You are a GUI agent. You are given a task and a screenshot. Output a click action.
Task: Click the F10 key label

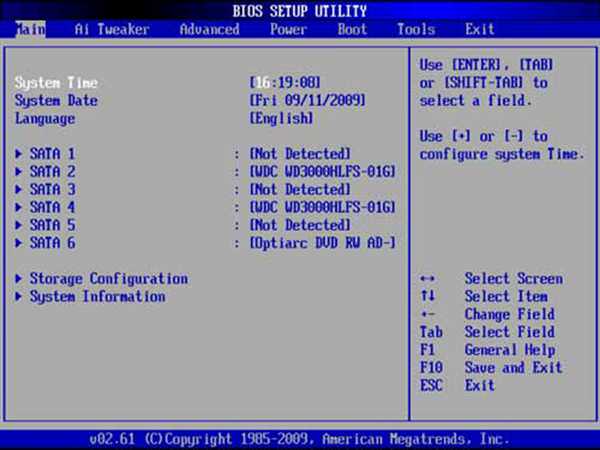(x=431, y=368)
